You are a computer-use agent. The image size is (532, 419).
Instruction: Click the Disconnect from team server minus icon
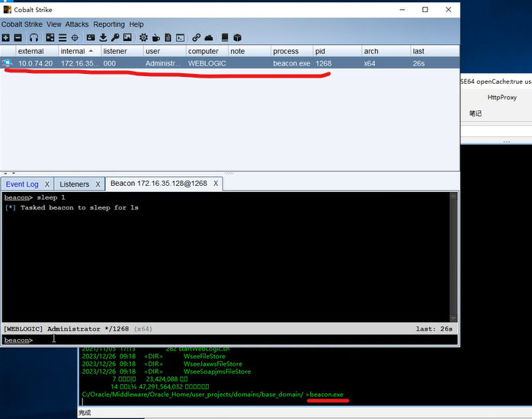(x=18, y=37)
